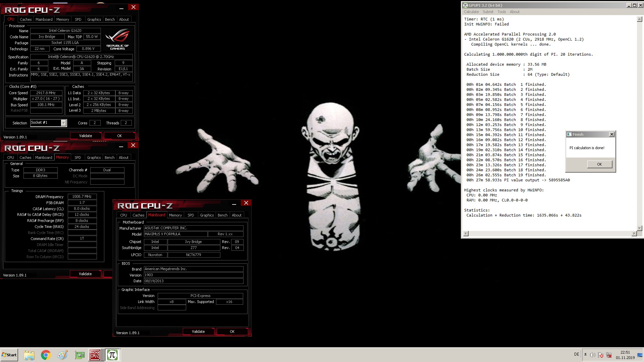644x362 pixels.
Task: Open About tab in Mainboard CPU-Z window
Action: (x=236, y=215)
